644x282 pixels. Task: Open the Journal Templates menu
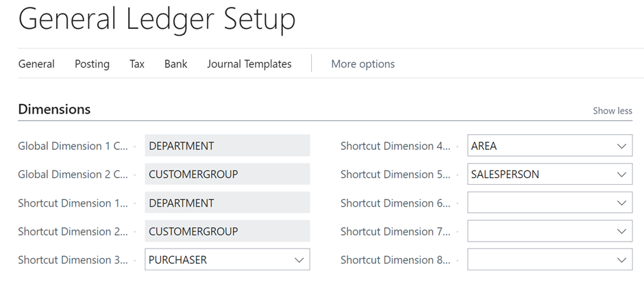249,64
